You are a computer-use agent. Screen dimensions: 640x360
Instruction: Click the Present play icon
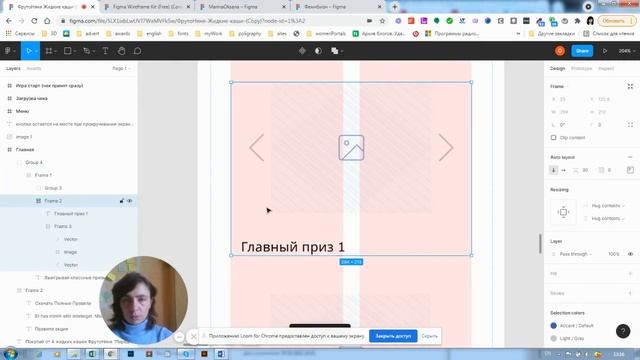point(605,51)
